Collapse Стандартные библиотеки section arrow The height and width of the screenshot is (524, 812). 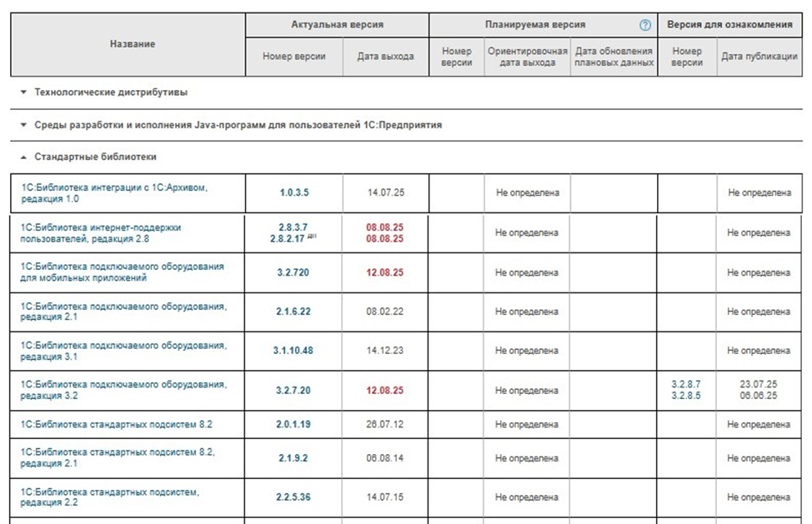tap(23, 157)
